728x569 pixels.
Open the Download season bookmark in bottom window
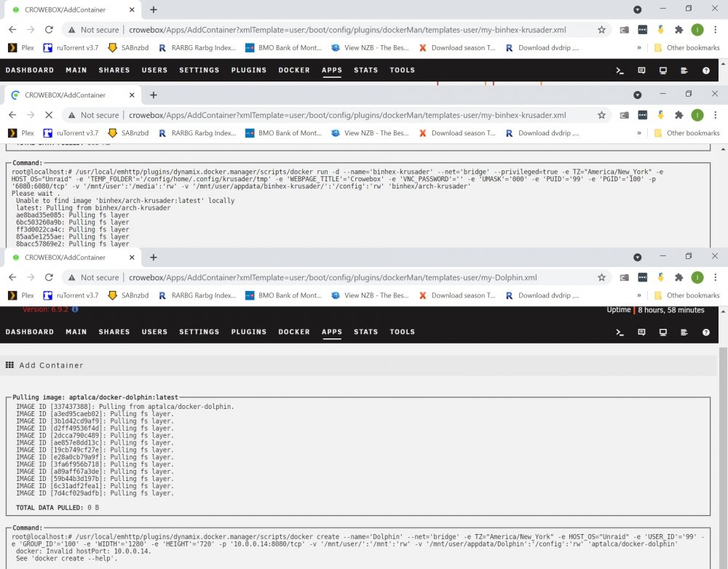pos(457,295)
